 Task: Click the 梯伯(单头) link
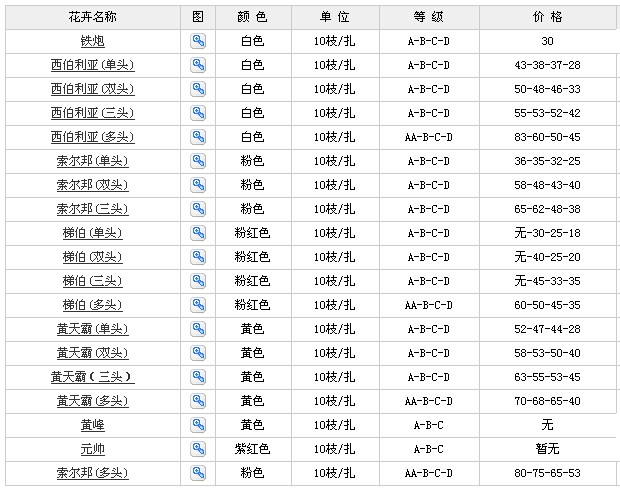click(93, 233)
